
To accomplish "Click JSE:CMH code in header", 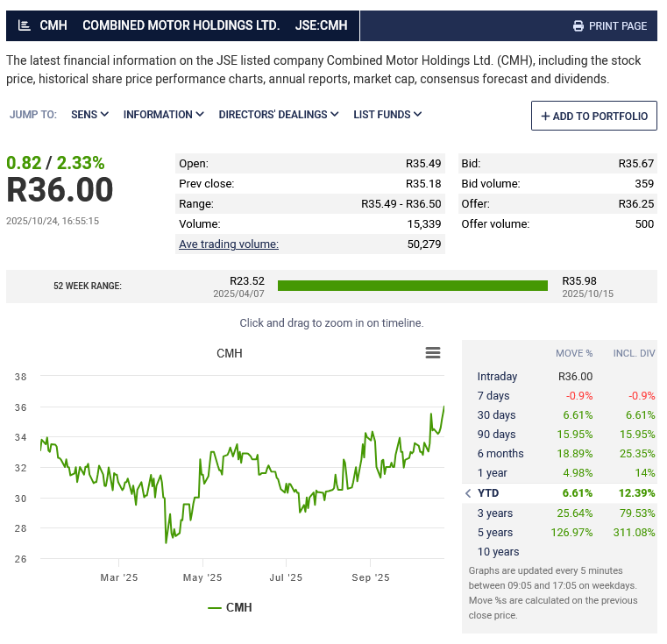I will pos(321,25).
